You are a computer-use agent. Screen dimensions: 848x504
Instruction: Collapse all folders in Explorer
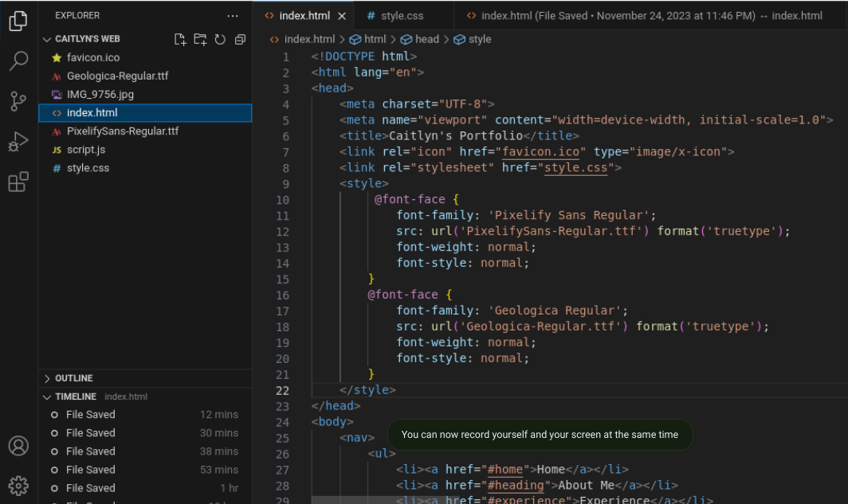pos(240,39)
